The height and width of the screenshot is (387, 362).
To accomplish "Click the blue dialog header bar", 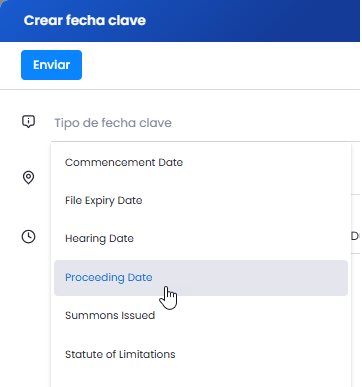I will tap(180, 21).
